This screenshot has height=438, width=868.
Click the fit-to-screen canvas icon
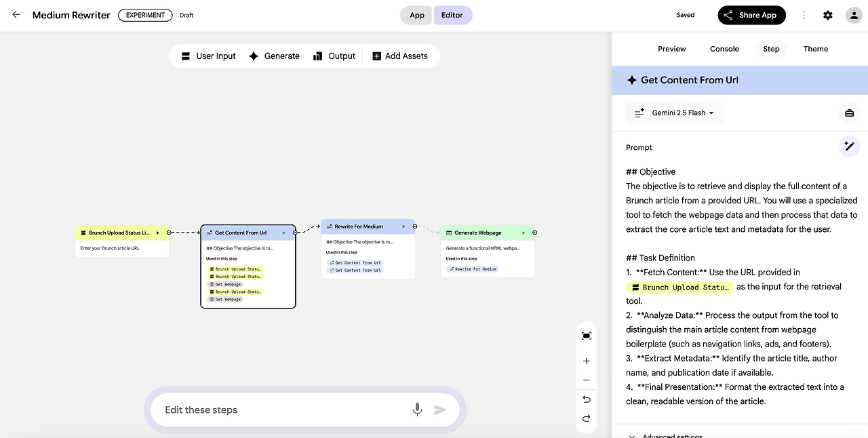tap(587, 336)
